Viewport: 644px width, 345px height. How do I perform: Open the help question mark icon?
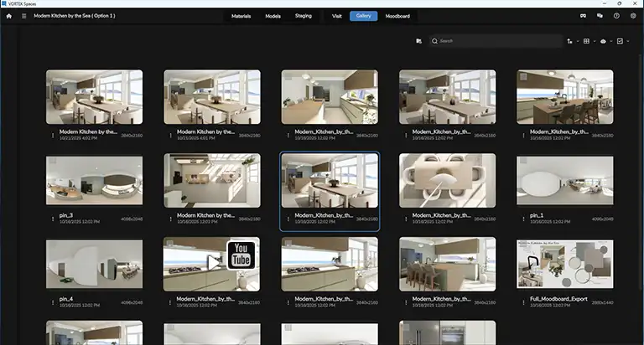coord(616,16)
